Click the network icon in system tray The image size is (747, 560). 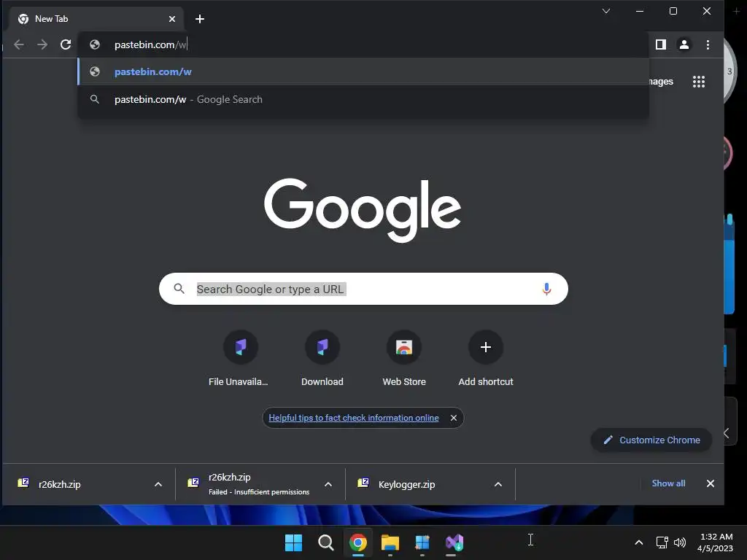coord(662,542)
